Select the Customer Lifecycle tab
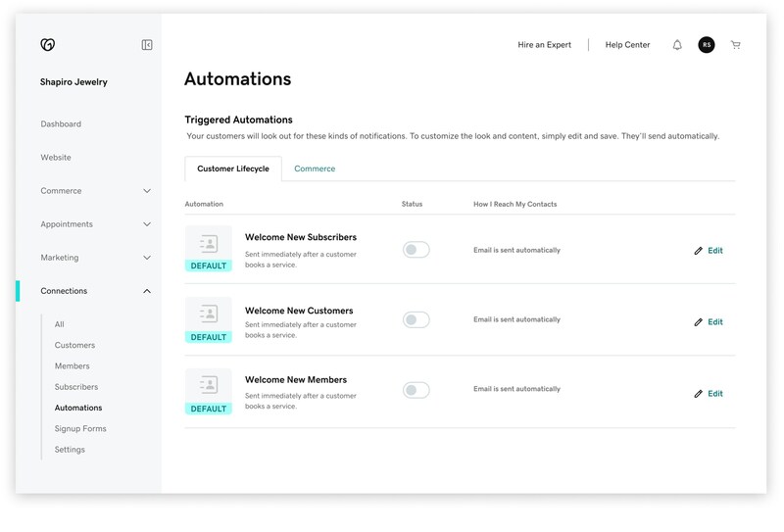The height and width of the screenshot is (532, 784). click(x=233, y=169)
